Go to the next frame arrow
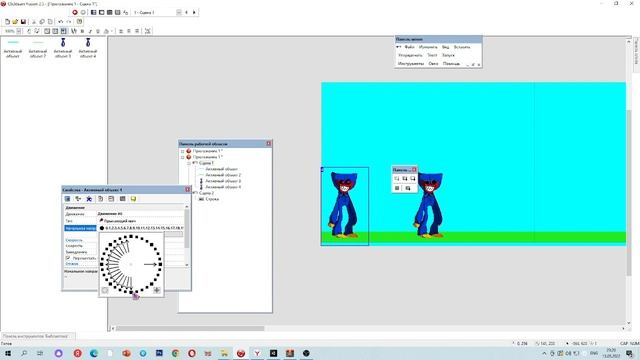Screen dimensions: 640x360 click(x=194, y=12)
